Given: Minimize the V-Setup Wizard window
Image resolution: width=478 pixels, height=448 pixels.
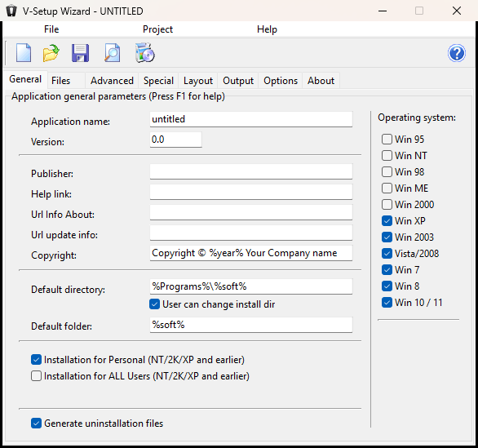Looking at the screenshot, I should [383, 11].
